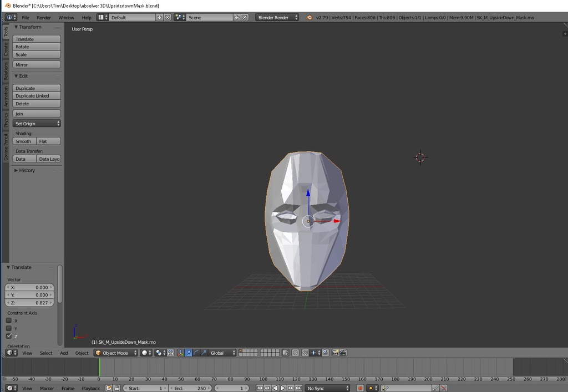The height and width of the screenshot is (392, 568).
Task: Open the Set Origin dropdown
Action: coord(37,124)
